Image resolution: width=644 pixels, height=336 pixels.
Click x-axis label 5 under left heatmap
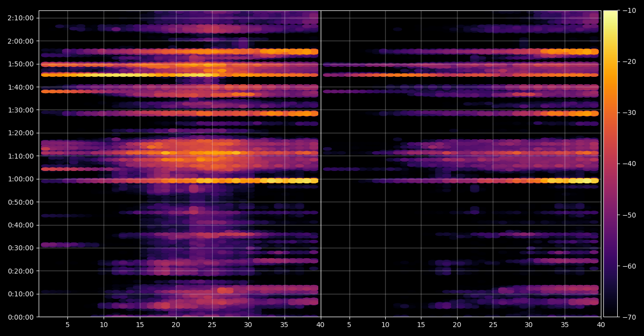67,325
